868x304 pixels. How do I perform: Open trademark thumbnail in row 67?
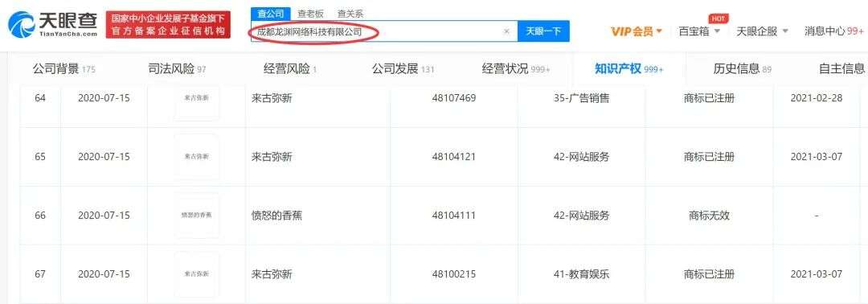pos(197,274)
